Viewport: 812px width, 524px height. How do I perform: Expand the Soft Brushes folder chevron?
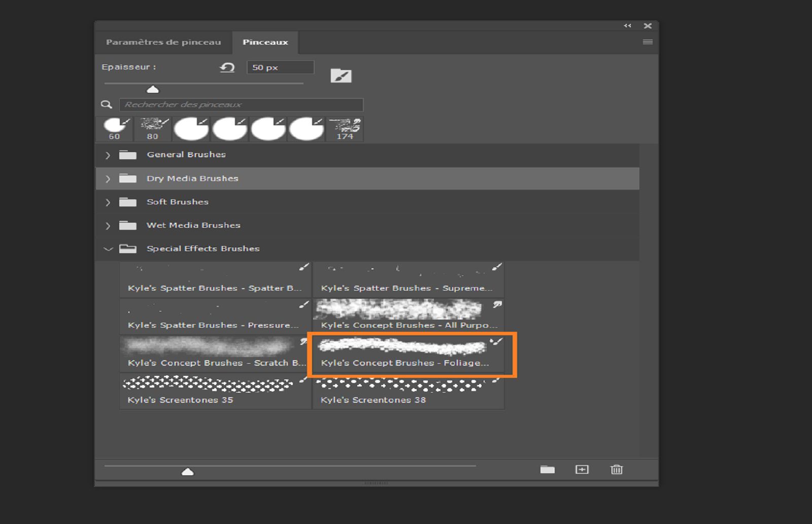coord(108,202)
